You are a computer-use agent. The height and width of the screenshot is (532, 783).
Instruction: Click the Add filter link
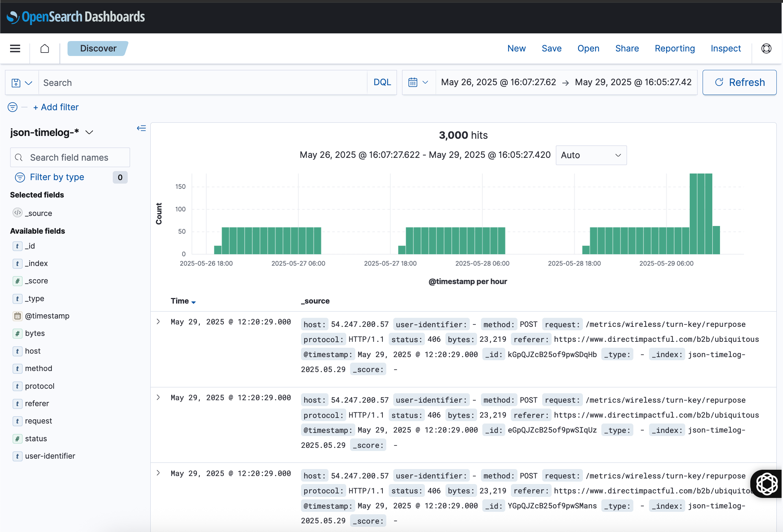click(56, 107)
